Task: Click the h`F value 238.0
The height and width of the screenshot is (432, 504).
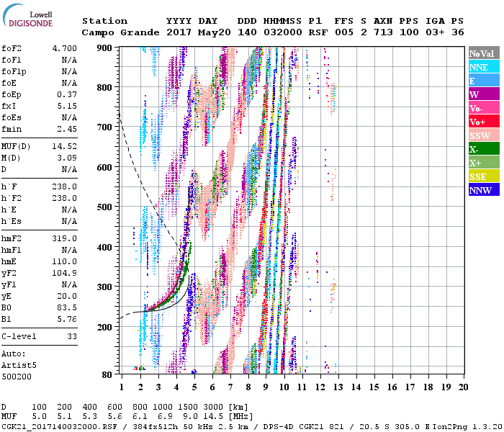Action: [x=65, y=186]
